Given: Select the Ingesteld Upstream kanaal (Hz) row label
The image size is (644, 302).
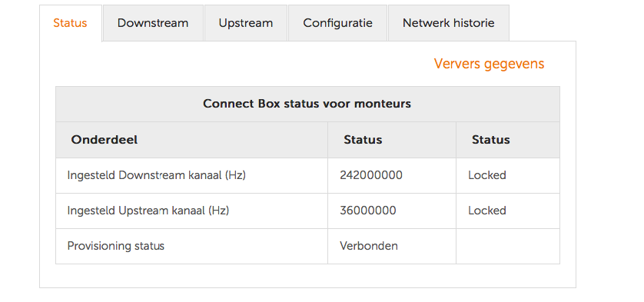Looking at the screenshot, I should tap(148, 211).
